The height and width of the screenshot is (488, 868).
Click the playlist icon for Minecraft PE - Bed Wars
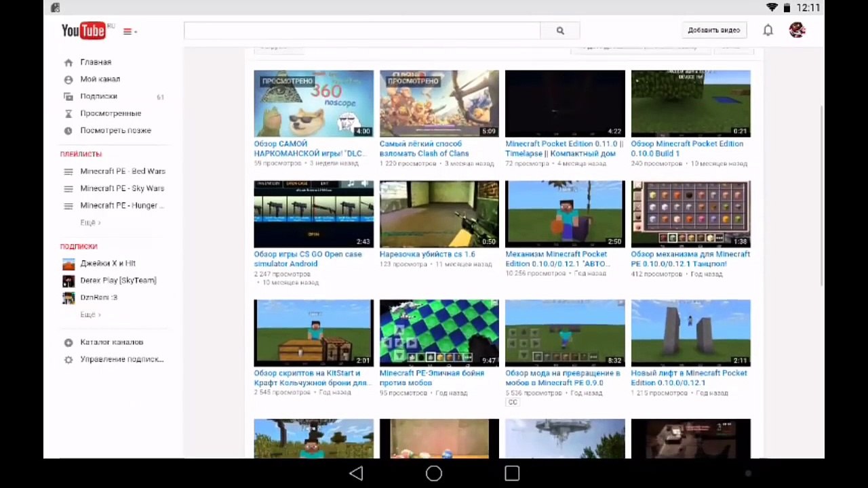(x=68, y=171)
